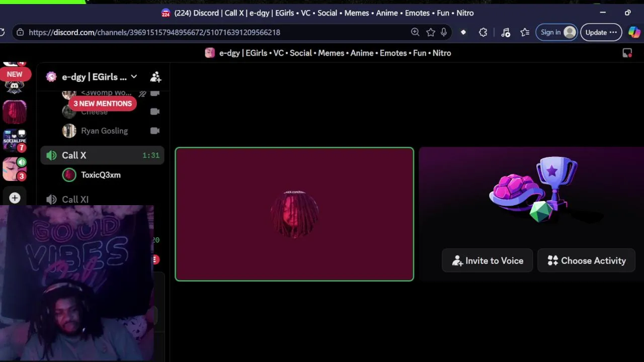Click the Call XI speaker icon
This screenshot has height=362, width=644.
tap(51, 200)
